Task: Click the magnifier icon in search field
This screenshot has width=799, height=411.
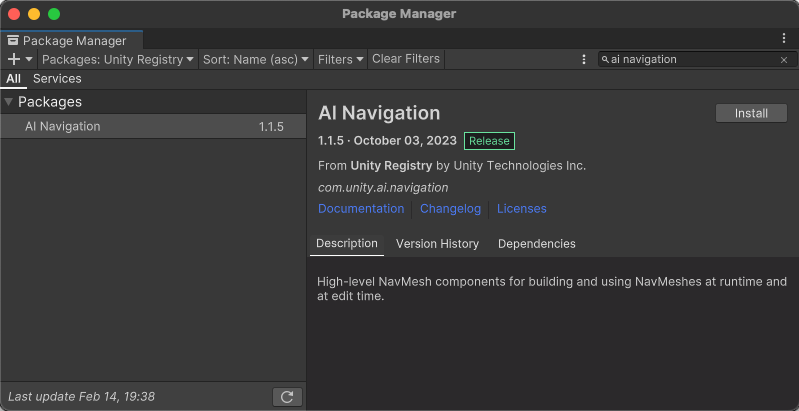Action: [605, 60]
